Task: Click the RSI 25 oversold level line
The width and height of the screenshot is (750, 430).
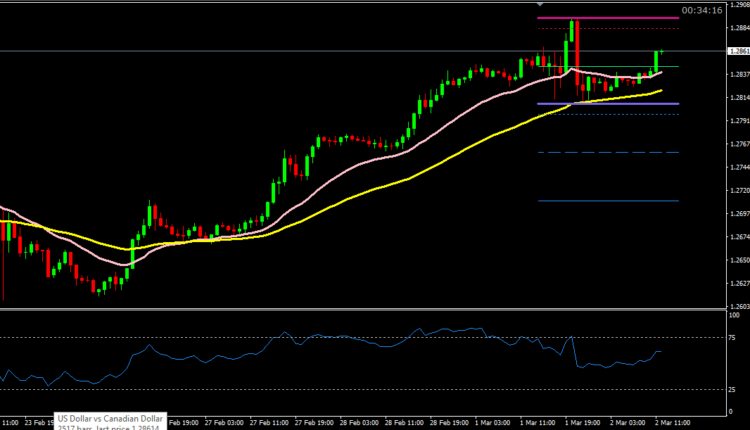Action: coord(300,389)
